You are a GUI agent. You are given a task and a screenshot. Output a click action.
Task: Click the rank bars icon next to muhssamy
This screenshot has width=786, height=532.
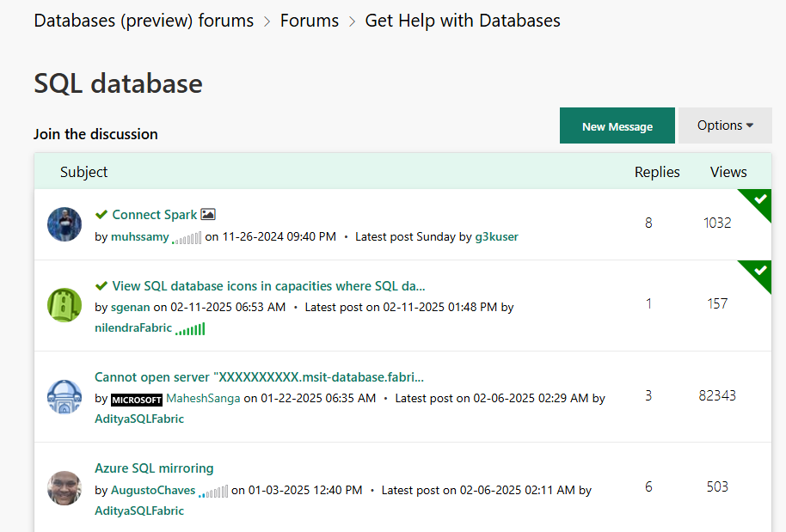coord(187,237)
